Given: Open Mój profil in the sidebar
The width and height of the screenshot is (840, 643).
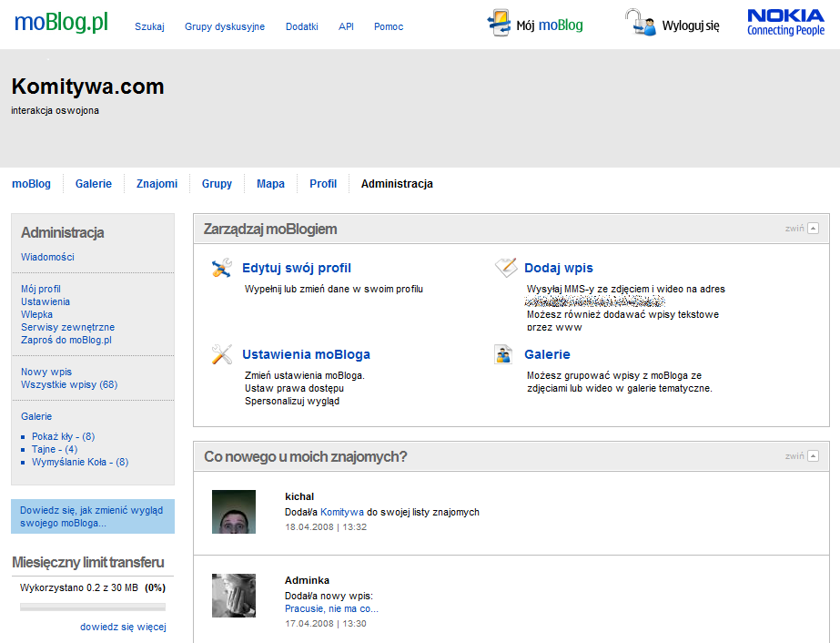Looking at the screenshot, I should (41, 289).
